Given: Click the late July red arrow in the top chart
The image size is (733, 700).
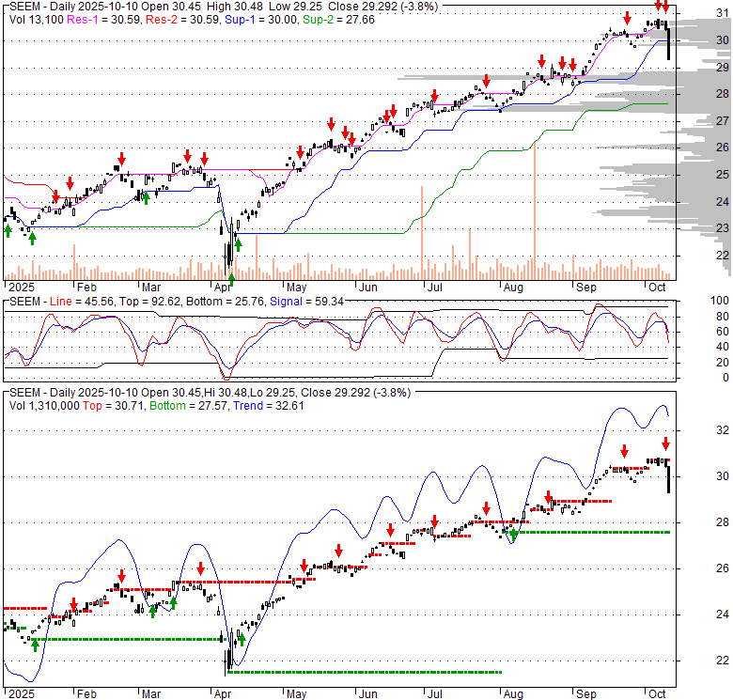Looking at the screenshot, I should point(485,80).
